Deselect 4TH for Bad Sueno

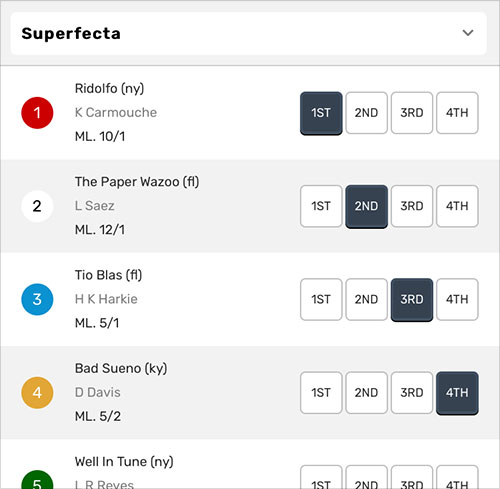coord(457,393)
